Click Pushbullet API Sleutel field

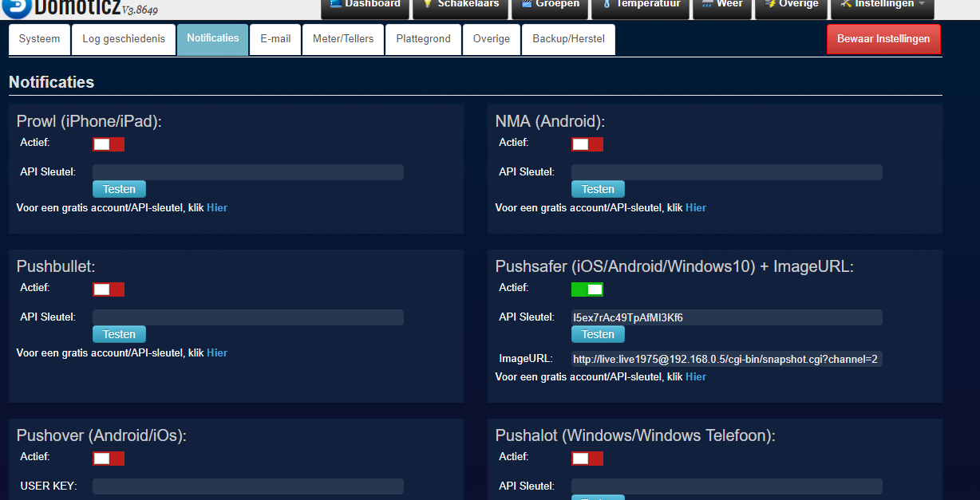(x=248, y=317)
